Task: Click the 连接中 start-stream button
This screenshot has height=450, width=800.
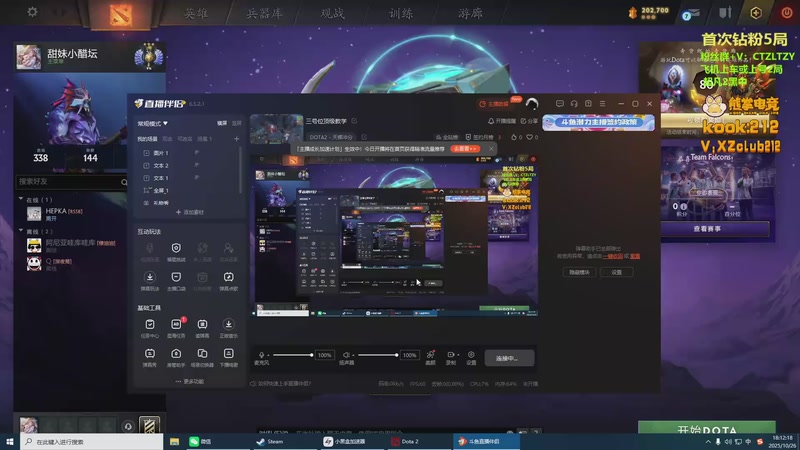Action: 509,358
